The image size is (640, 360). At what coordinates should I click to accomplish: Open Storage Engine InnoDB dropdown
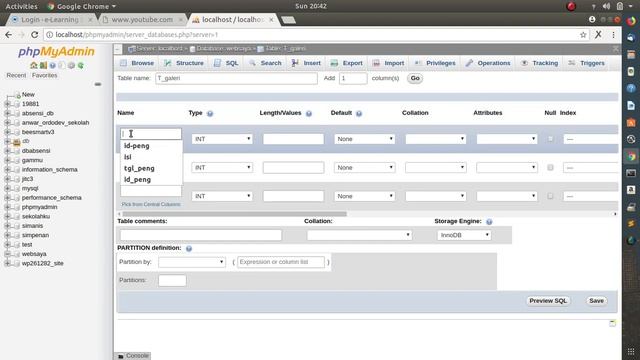tap(464, 236)
